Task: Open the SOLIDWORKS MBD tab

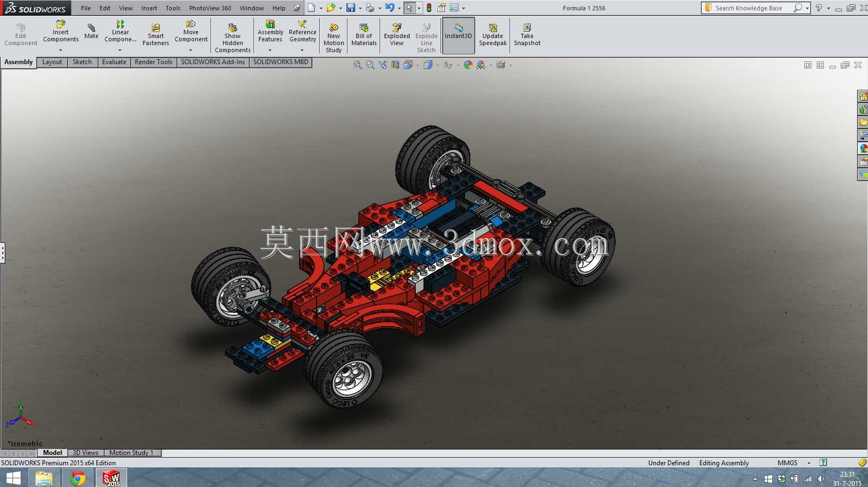Action: (x=281, y=62)
